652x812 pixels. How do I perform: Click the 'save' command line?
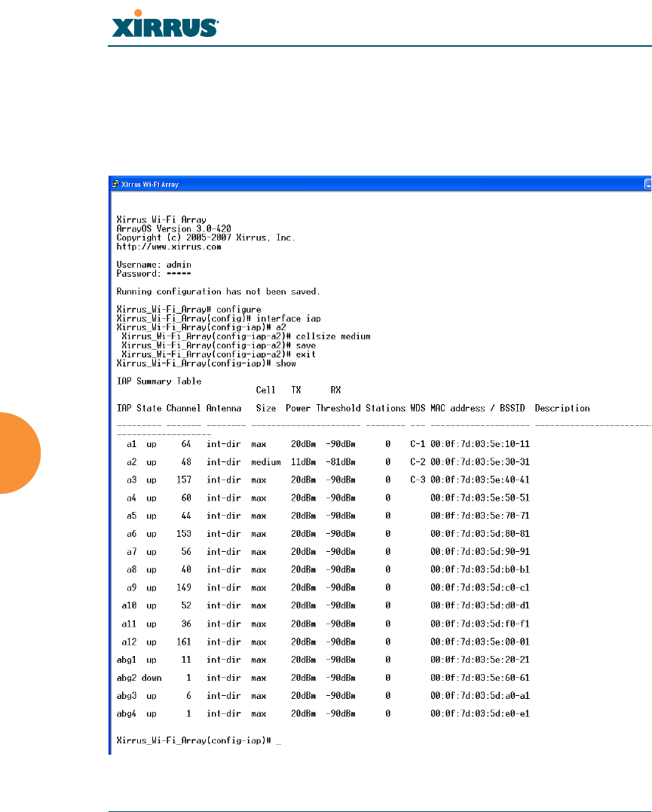tap(219, 345)
